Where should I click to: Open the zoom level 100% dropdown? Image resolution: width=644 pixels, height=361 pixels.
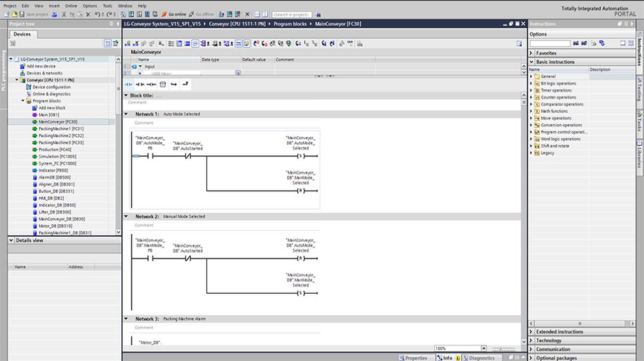pos(484,348)
